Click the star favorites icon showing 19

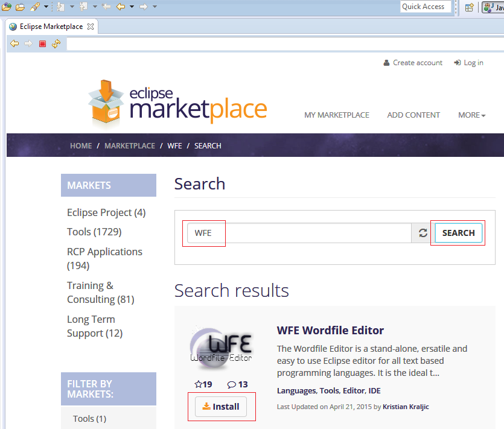tap(198, 384)
